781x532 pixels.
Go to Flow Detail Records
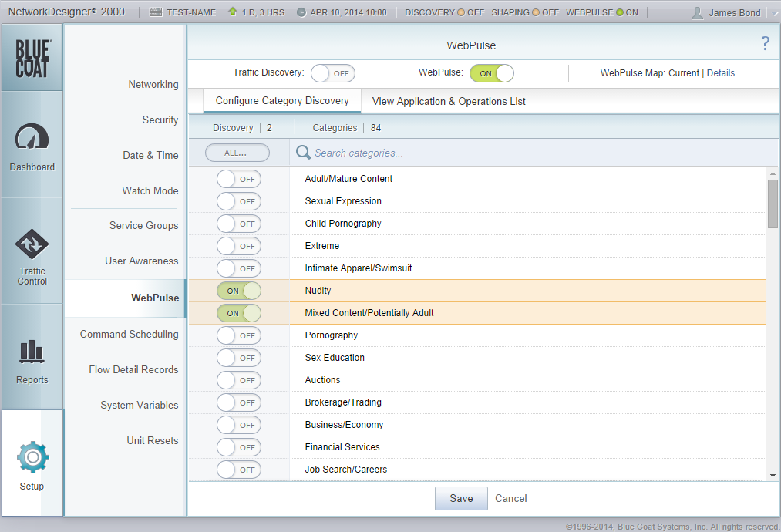tap(133, 369)
